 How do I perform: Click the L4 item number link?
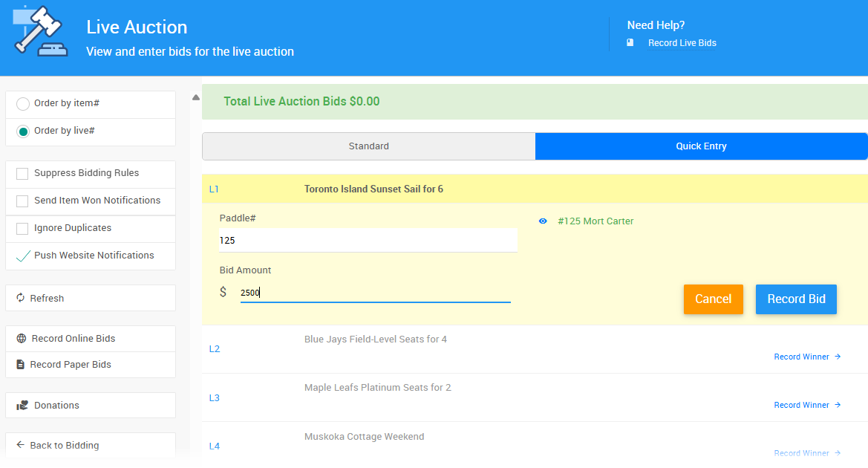point(215,446)
